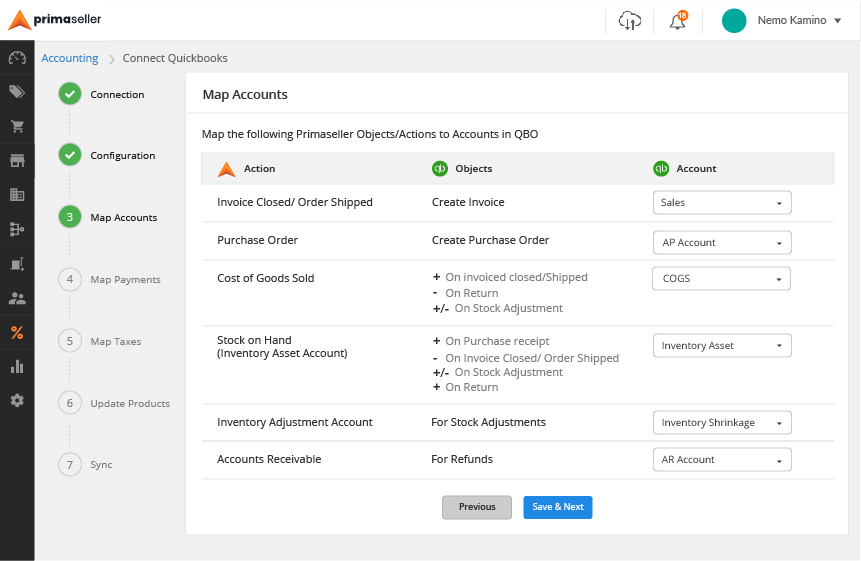This screenshot has height=561, width=861.
Task: Expand the Inventory Shrinkage dropdown
Action: (722, 423)
